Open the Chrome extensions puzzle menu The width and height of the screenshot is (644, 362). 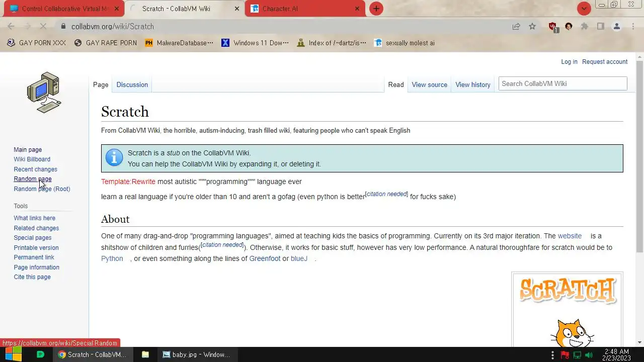click(x=585, y=26)
